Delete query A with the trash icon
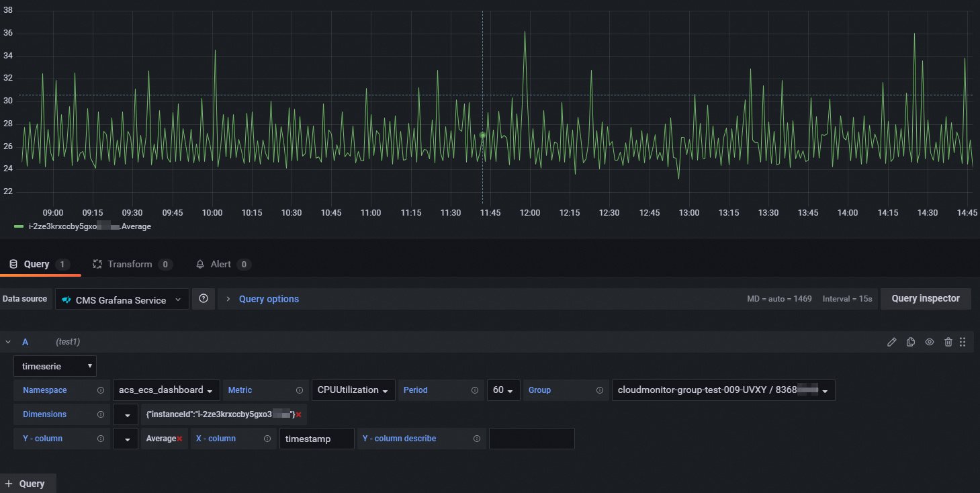 tap(948, 342)
